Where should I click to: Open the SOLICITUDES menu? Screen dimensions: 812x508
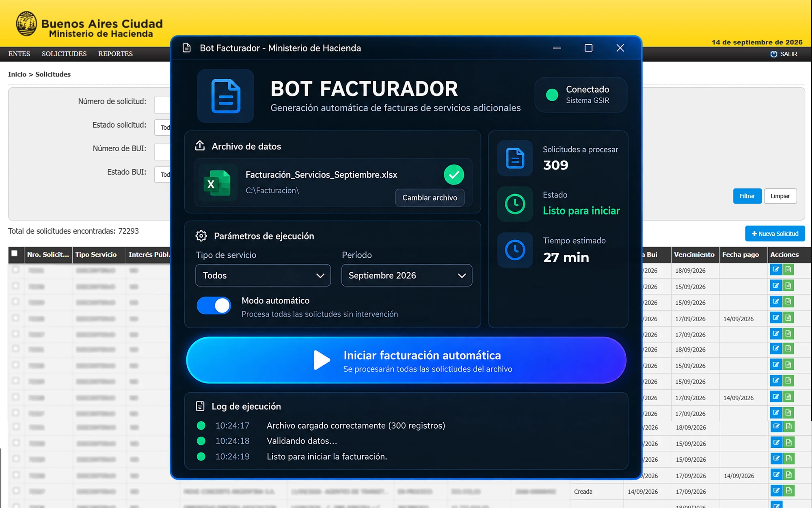[64, 54]
